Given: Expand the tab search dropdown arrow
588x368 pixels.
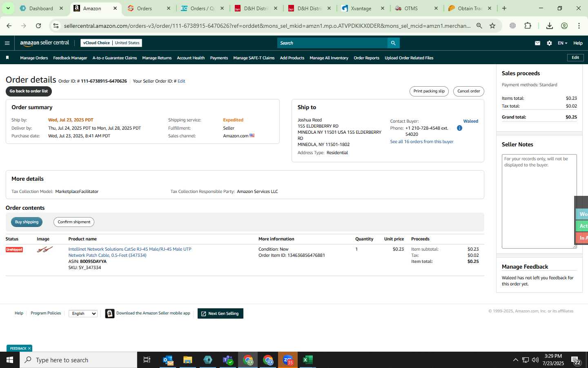Looking at the screenshot, I should (x=8, y=8).
